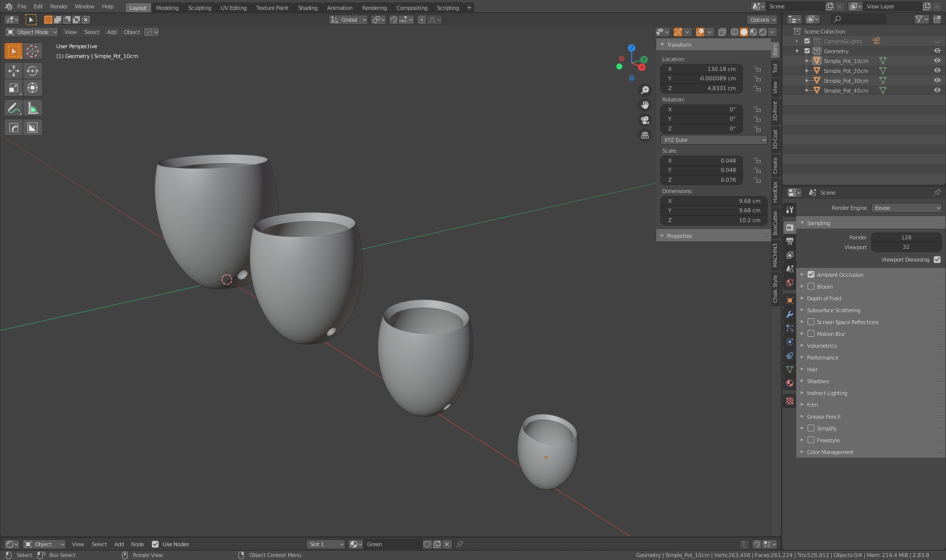Open the Modifier properties wrench tab
Screen dimensions: 946x560
pyautogui.click(x=790, y=314)
